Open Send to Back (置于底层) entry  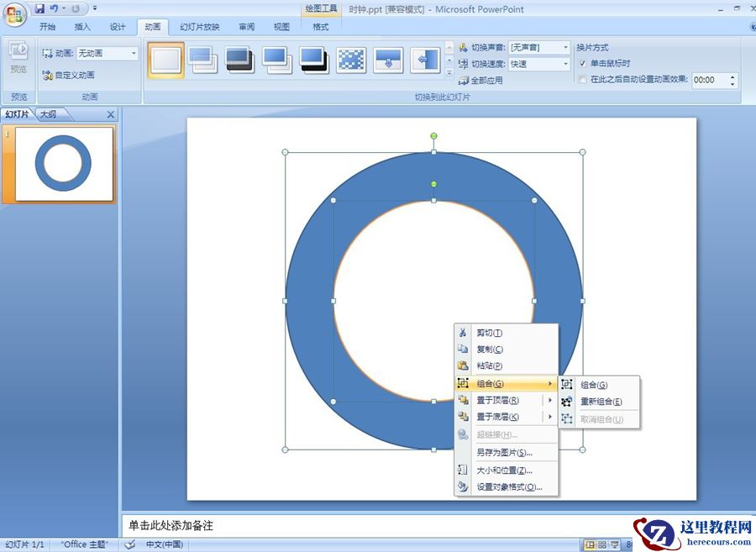point(498,417)
